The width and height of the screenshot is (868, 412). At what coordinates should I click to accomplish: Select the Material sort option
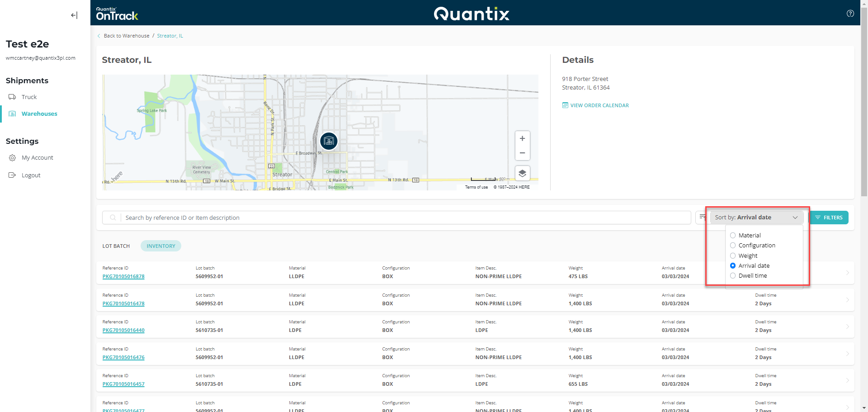(733, 236)
